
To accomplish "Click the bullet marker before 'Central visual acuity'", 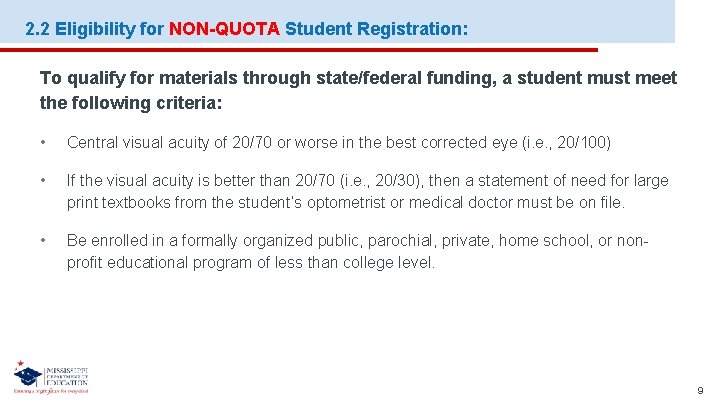I will tap(43, 143).
